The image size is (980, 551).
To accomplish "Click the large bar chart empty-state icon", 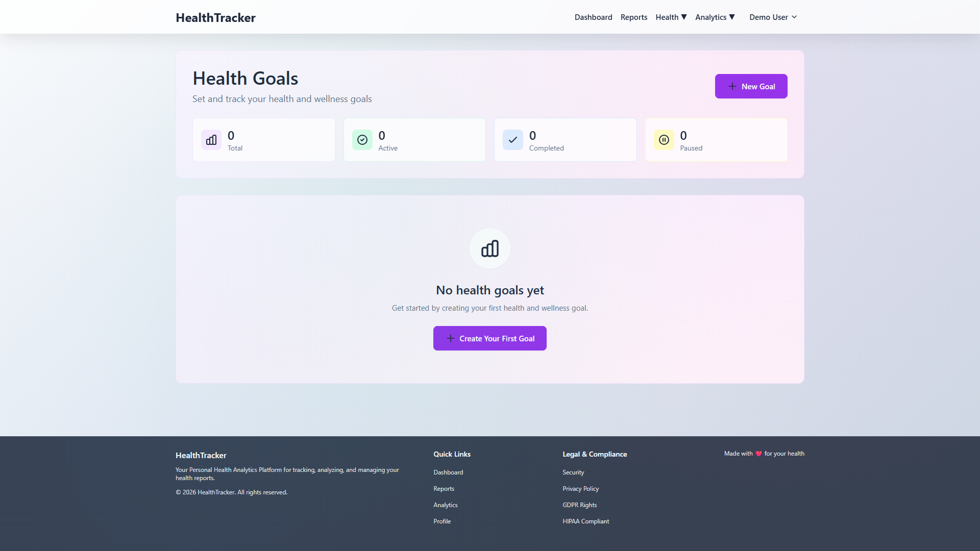I will [x=489, y=248].
